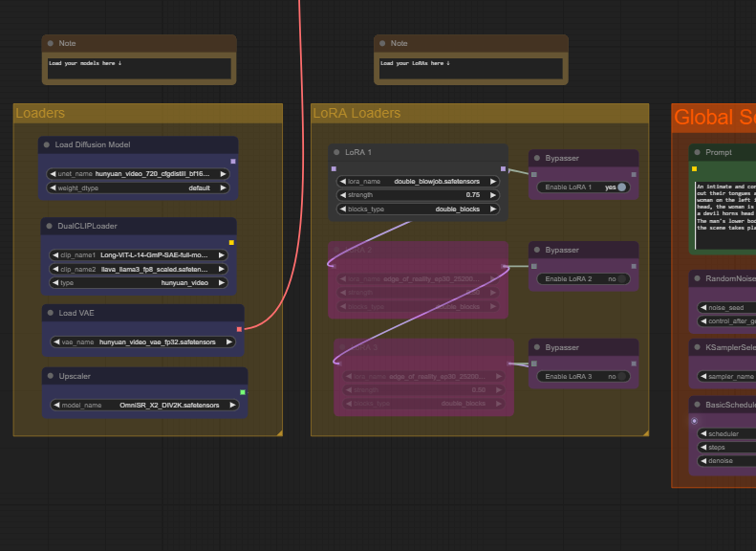Increase LoRA 1 strength with right arrow
Image resolution: width=756 pixels, height=551 pixels.
point(493,195)
